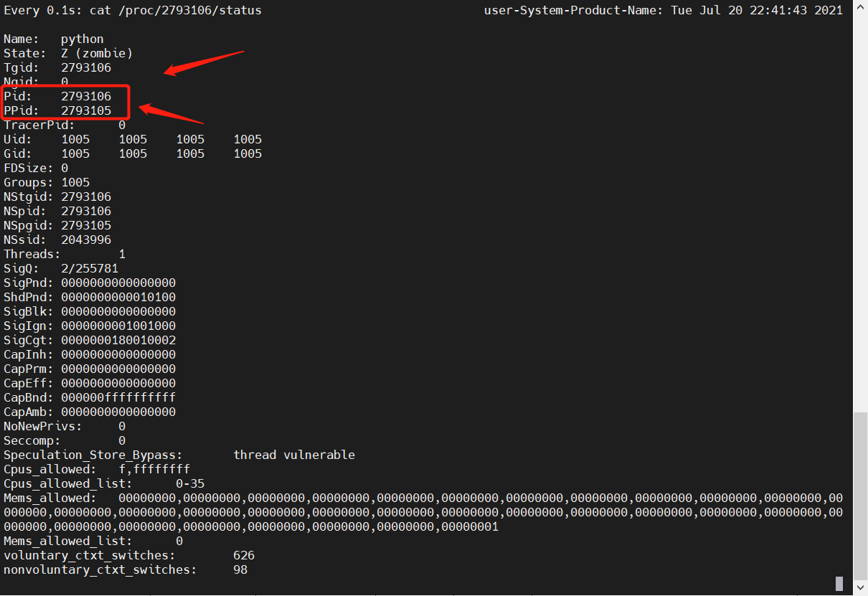
Task: Click the 'CapBnd: 000000ffffffffff' line
Action: click(x=90, y=397)
